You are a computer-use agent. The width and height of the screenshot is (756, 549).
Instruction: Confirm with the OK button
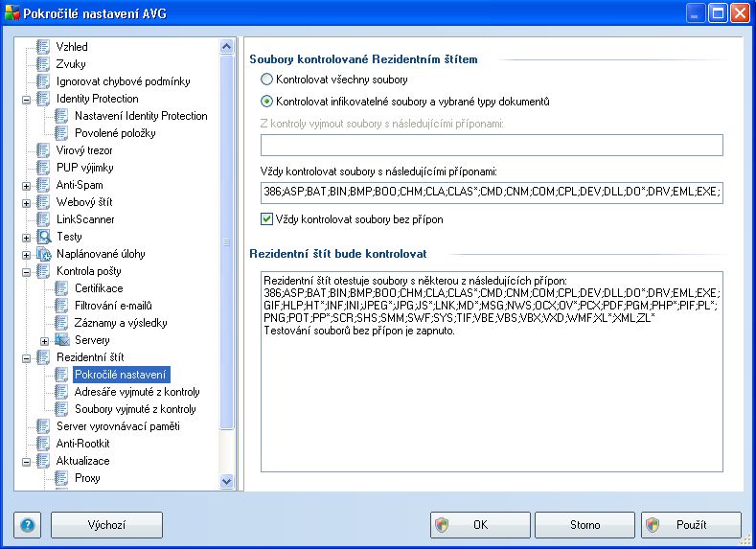pyautogui.click(x=480, y=525)
